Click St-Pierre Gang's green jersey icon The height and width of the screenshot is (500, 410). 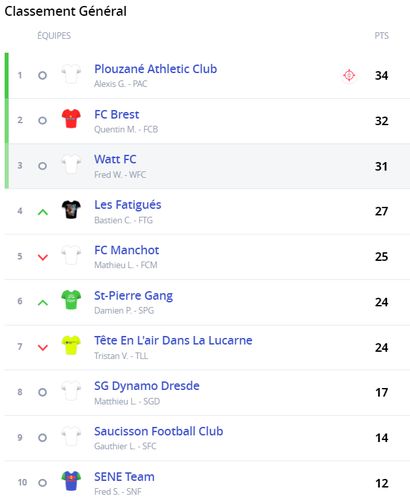(x=71, y=299)
